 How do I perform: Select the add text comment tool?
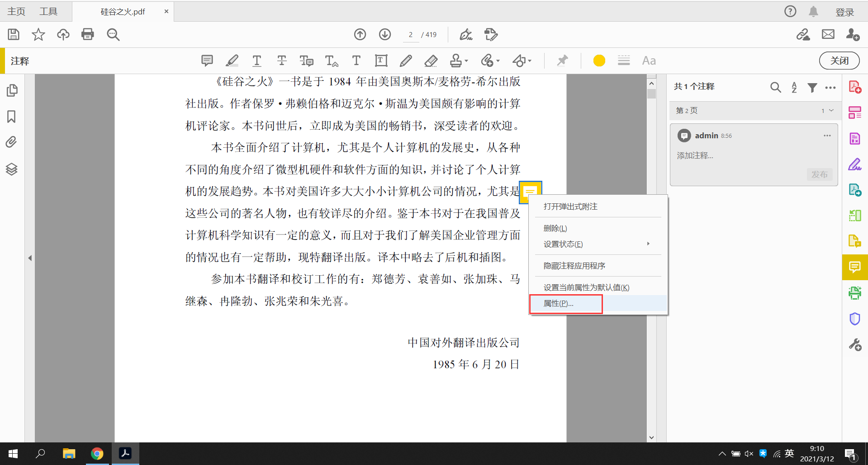point(356,61)
